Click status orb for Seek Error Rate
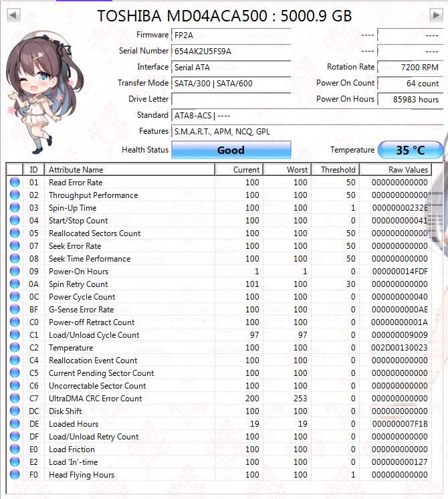Viewport: 448px width, 499px height. [15, 245]
